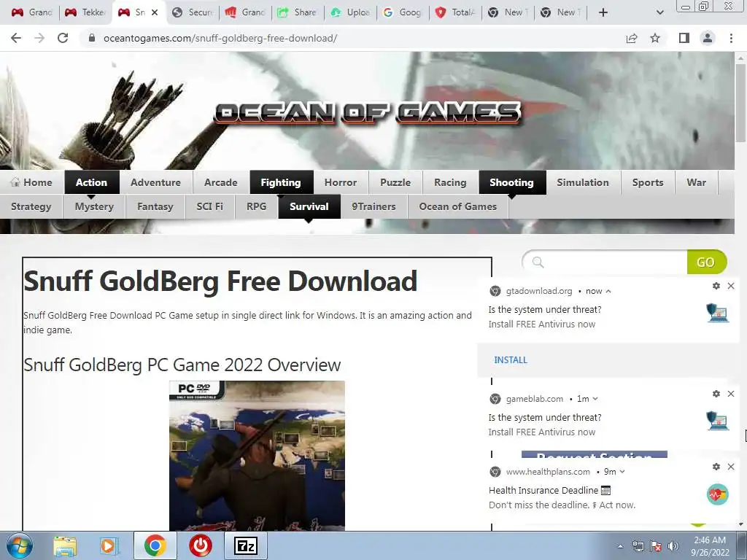Viewport: 747px width, 560px height.
Task: Open the Sports category
Action: (x=648, y=182)
